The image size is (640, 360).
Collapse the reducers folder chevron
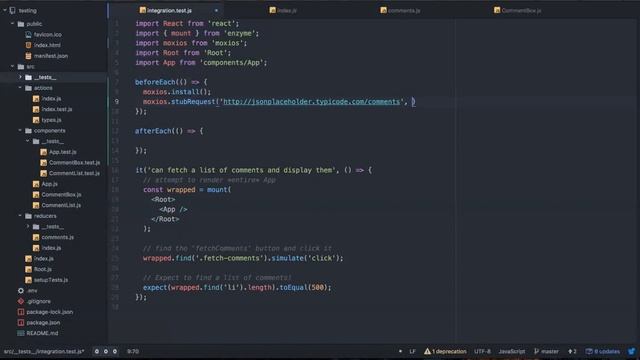click(20, 216)
